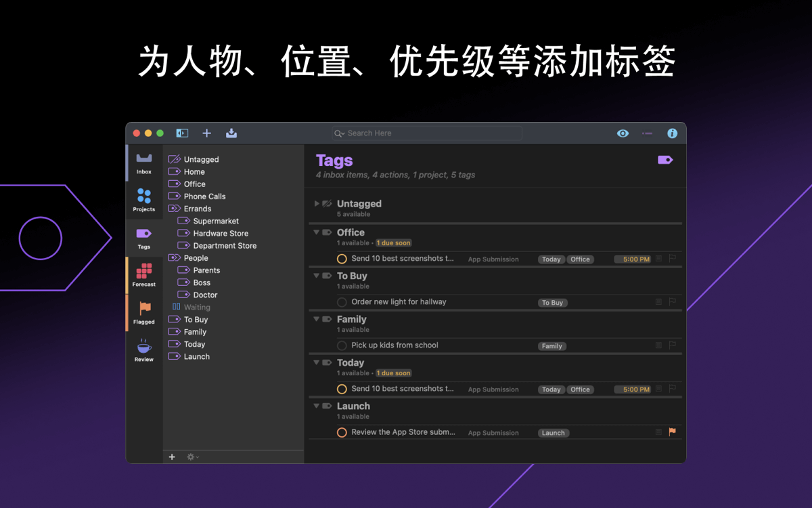Mark 'Pick up kids from school' complete
Image resolution: width=812 pixels, height=508 pixels.
(342, 345)
